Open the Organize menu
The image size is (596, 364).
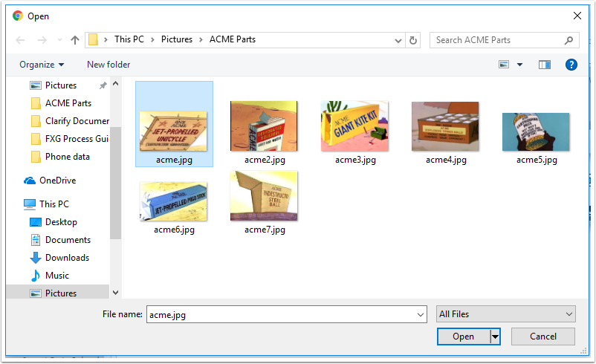coord(42,65)
